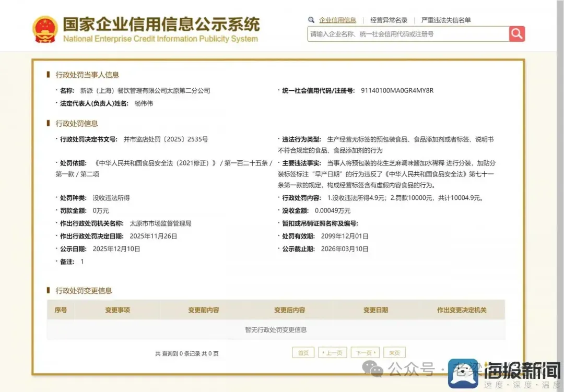The width and height of the screenshot is (564, 392).
Task: Click the 处罚依据 label
Action: coord(73,163)
